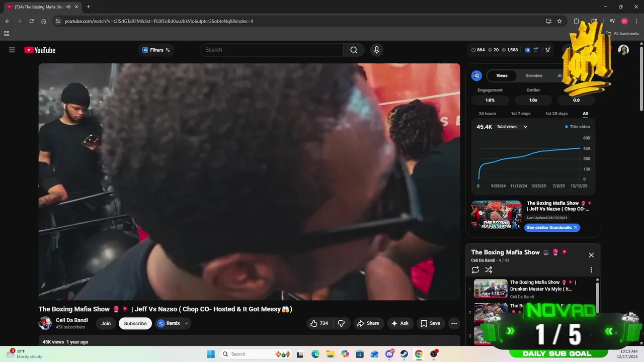
Task: Open more actions ellipsis under the video
Action: 454,323
